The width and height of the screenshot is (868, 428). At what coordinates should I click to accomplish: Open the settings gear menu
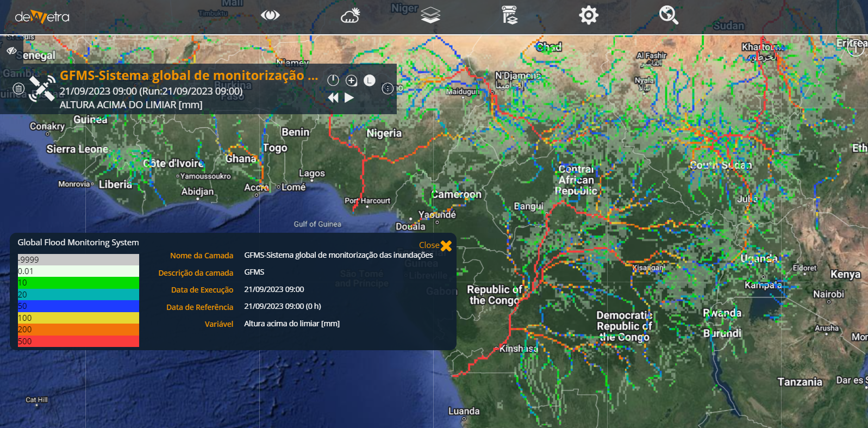point(589,15)
